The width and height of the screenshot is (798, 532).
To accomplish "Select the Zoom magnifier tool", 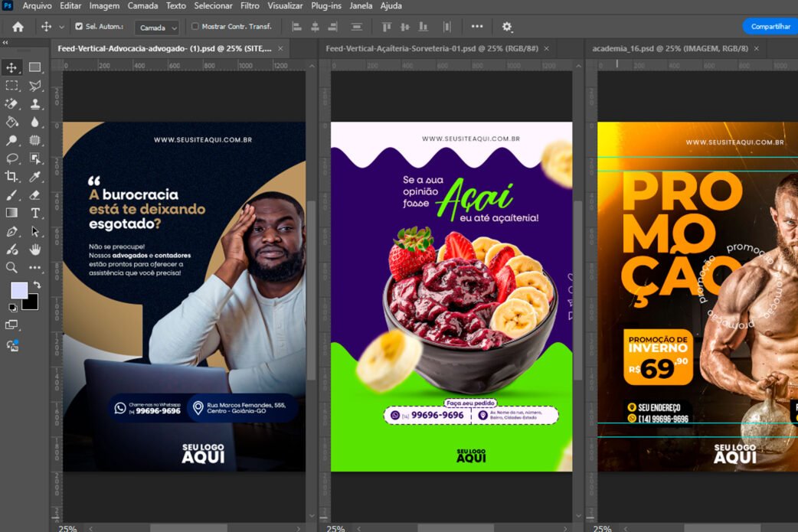I will [11, 268].
